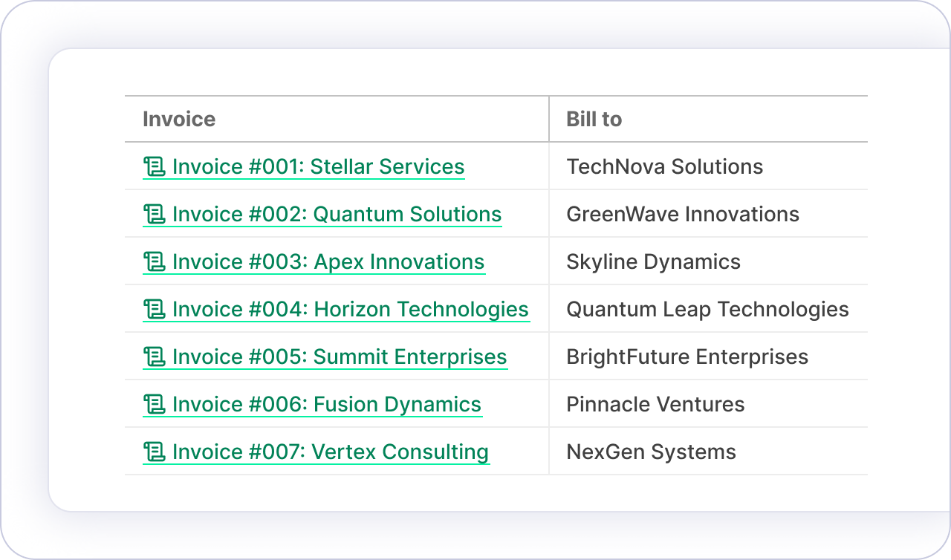Select the Quantum Leap Technologies cell
Image resolution: width=951 pixels, height=560 pixels.
(x=707, y=309)
